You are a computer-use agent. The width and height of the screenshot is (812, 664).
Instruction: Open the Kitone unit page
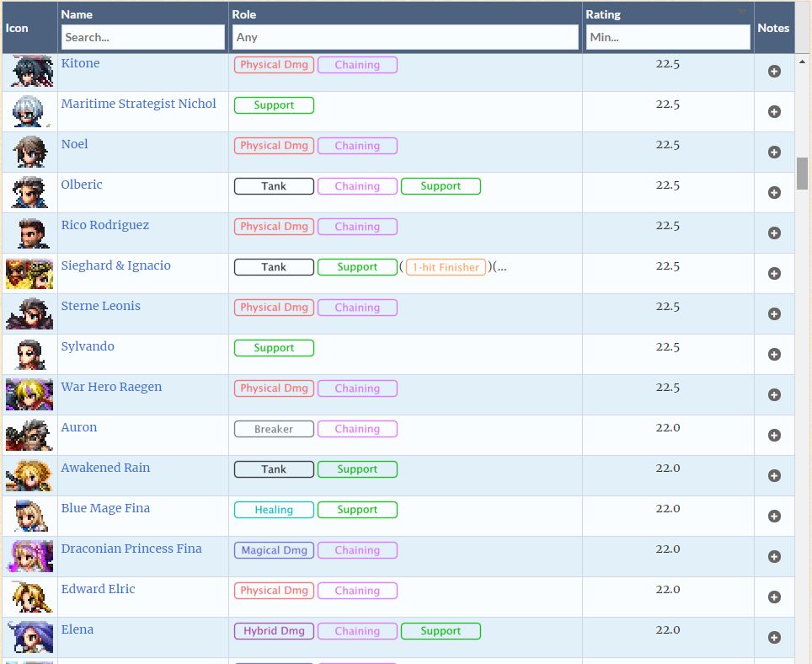coord(80,63)
